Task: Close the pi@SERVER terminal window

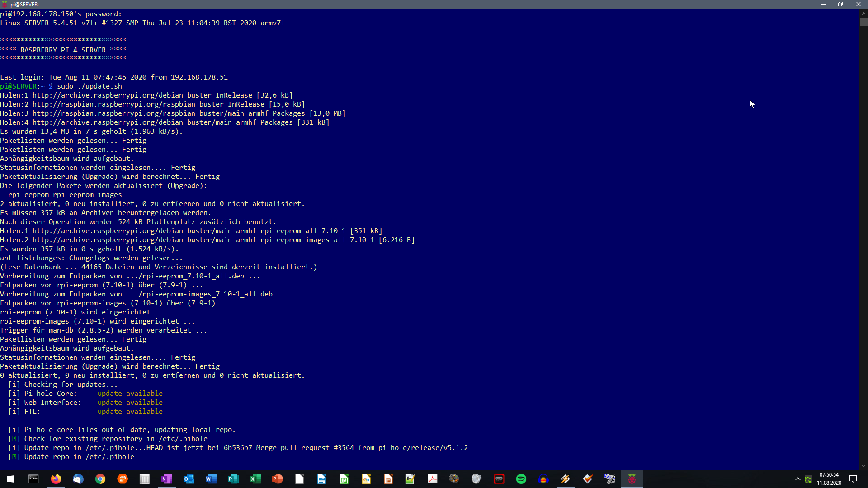Action: click(x=859, y=4)
